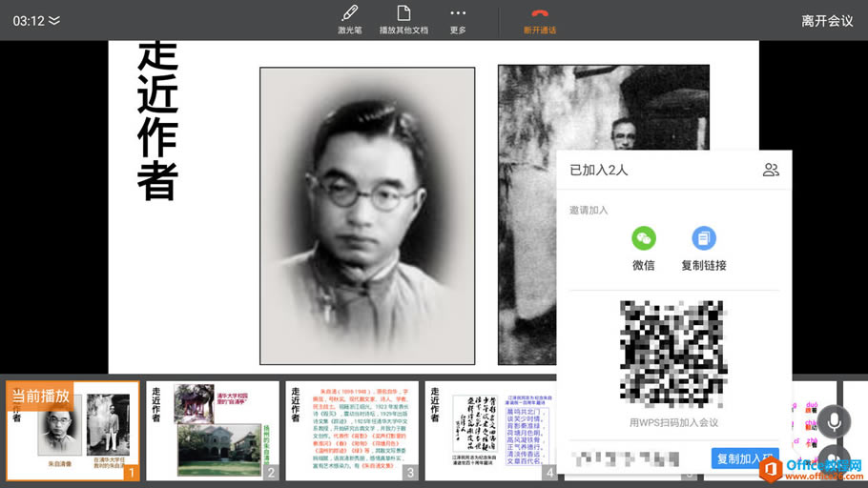This screenshot has width=868, height=488.
Task: Select slide thumbnail 3 with red text
Action: tap(352, 431)
